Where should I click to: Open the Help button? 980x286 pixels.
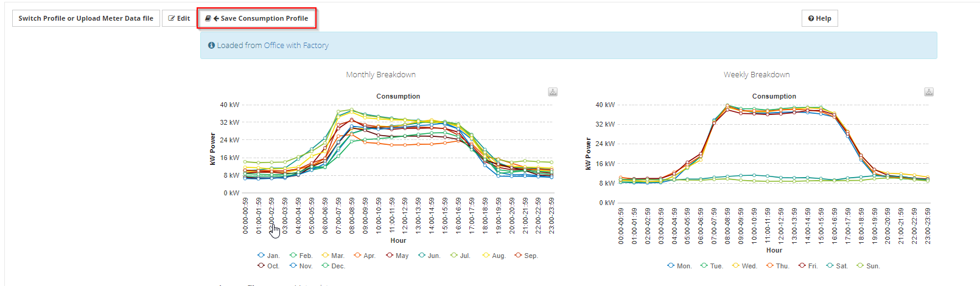(x=820, y=18)
